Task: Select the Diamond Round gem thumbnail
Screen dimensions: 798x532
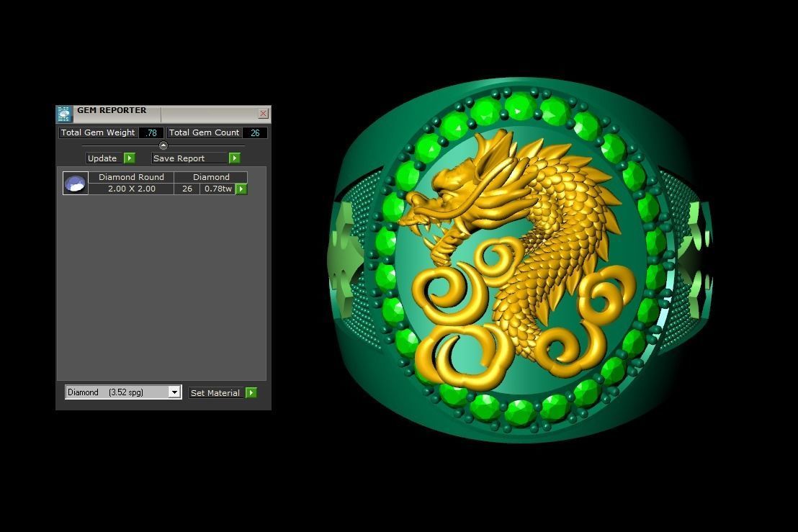Action: (76, 183)
